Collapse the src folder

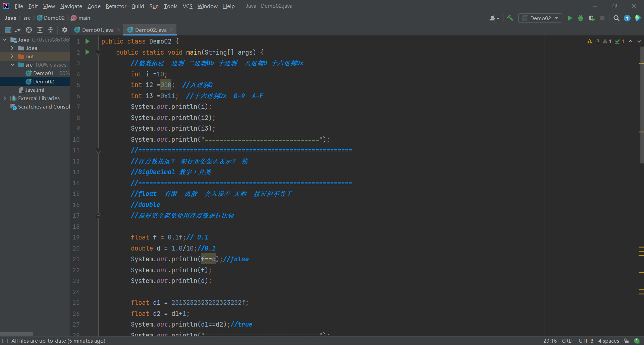[x=12, y=65]
